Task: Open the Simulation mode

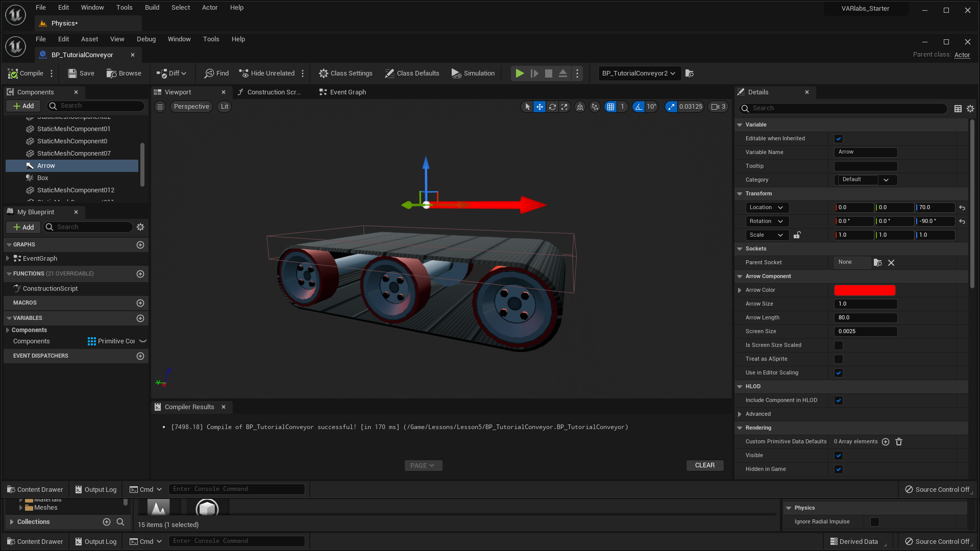Action: [x=473, y=72]
